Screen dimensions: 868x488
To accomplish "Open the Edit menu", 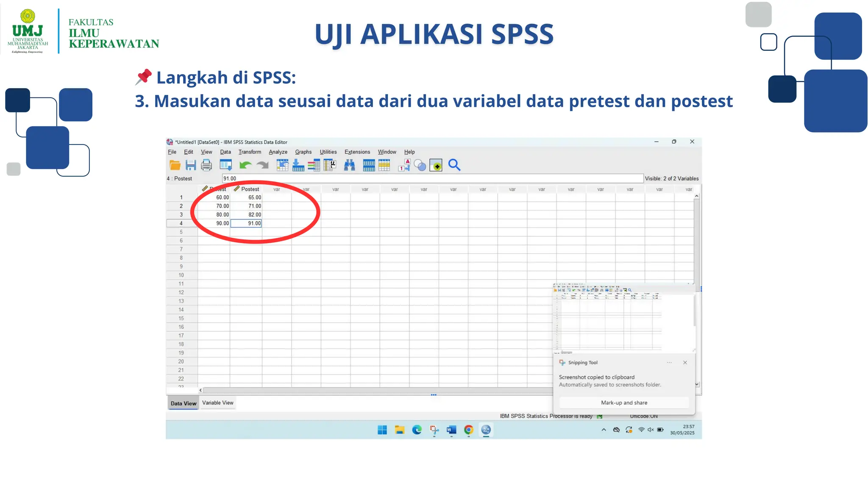I will tap(189, 152).
